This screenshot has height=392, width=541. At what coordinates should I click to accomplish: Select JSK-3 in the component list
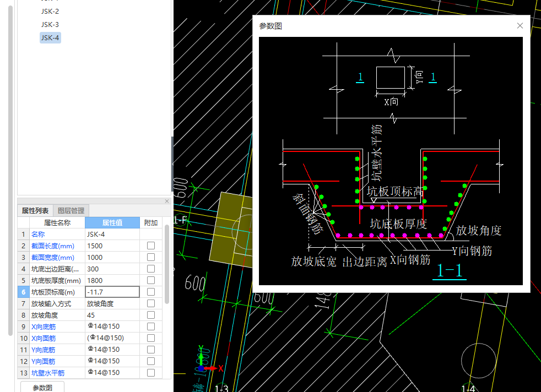coord(50,24)
